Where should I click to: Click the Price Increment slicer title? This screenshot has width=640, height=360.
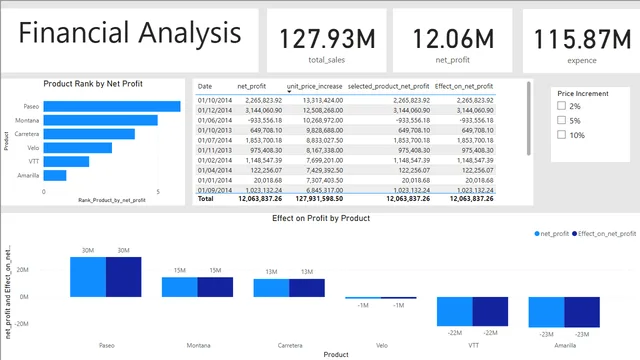tap(583, 93)
